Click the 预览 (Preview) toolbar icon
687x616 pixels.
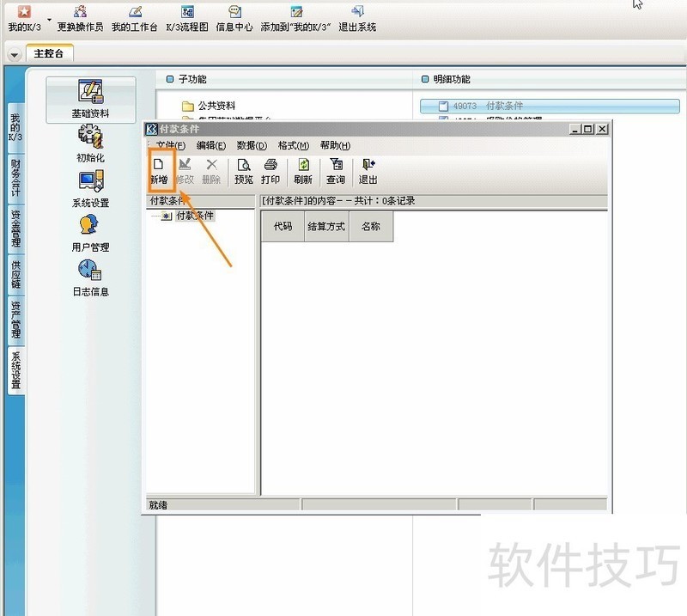coord(244,171)
